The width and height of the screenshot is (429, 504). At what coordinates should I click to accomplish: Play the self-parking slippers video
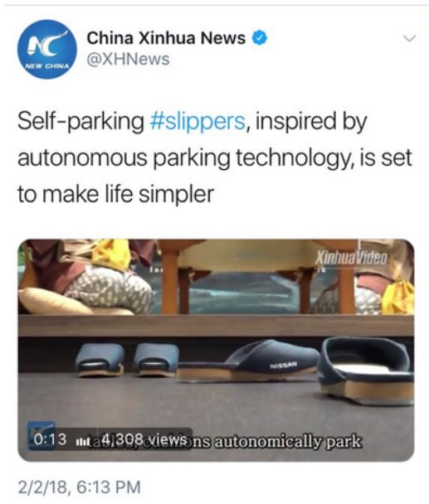216,350
